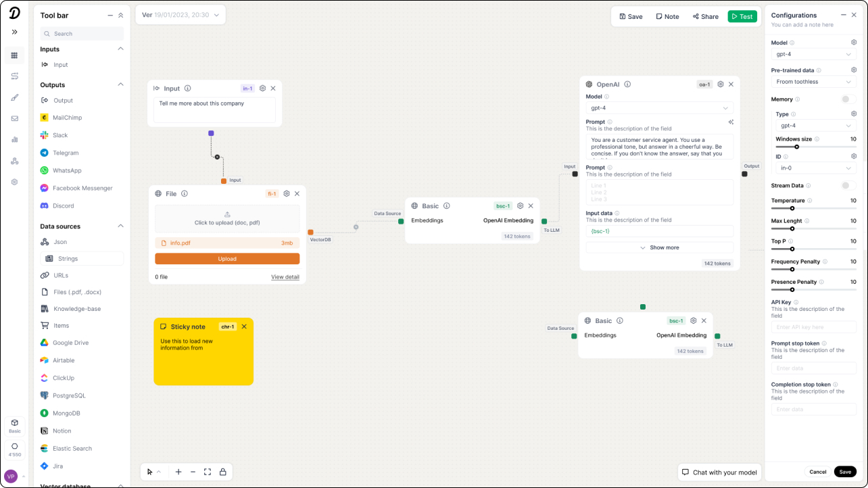Open the File node's settings gear

285,193
